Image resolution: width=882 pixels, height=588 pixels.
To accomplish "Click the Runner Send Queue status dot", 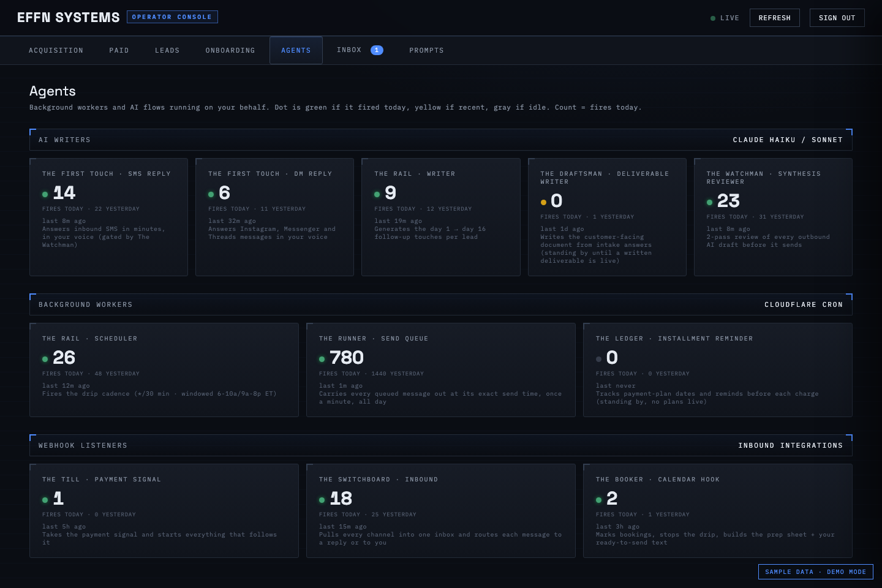I will [322, 359].
